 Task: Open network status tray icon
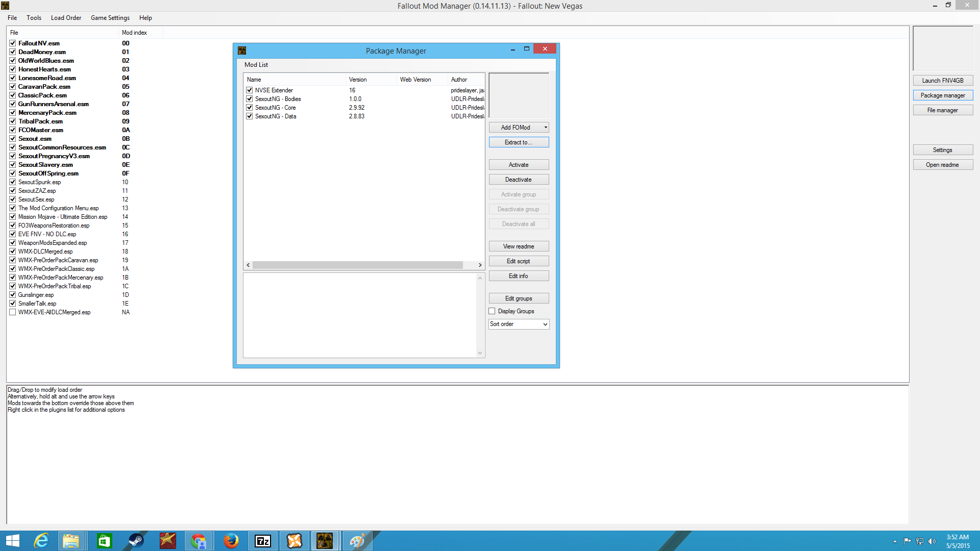pos(920,541)
